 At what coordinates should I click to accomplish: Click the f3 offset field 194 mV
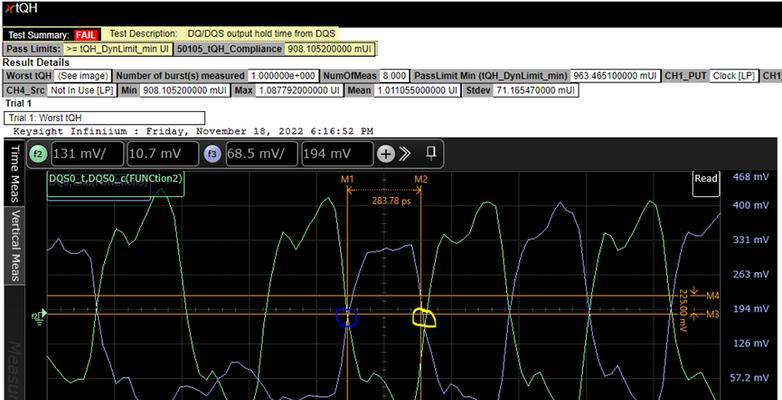coord(337,154)
